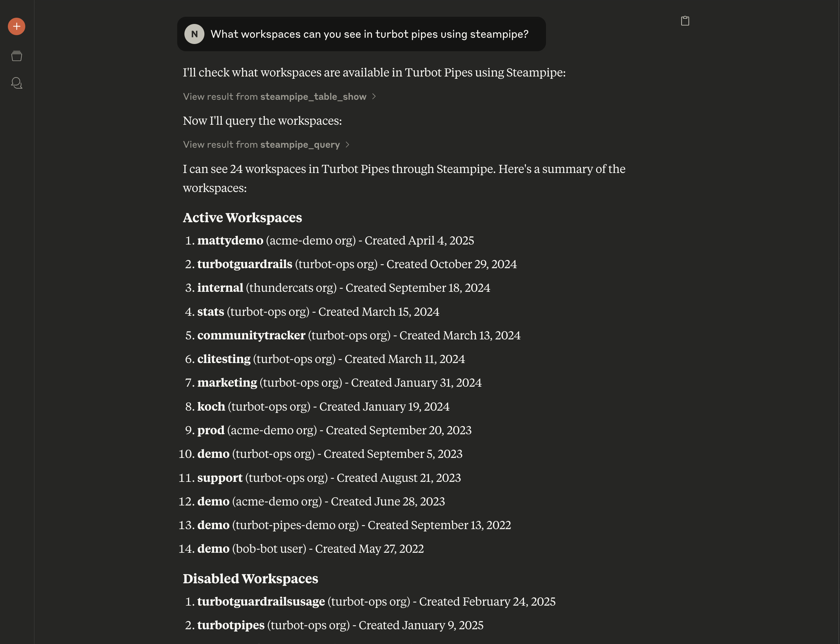840x644 pixels.
Task: Click the turbotpipes disabled workspace entry
Action: pyautogui.click(x=231, y=625)
